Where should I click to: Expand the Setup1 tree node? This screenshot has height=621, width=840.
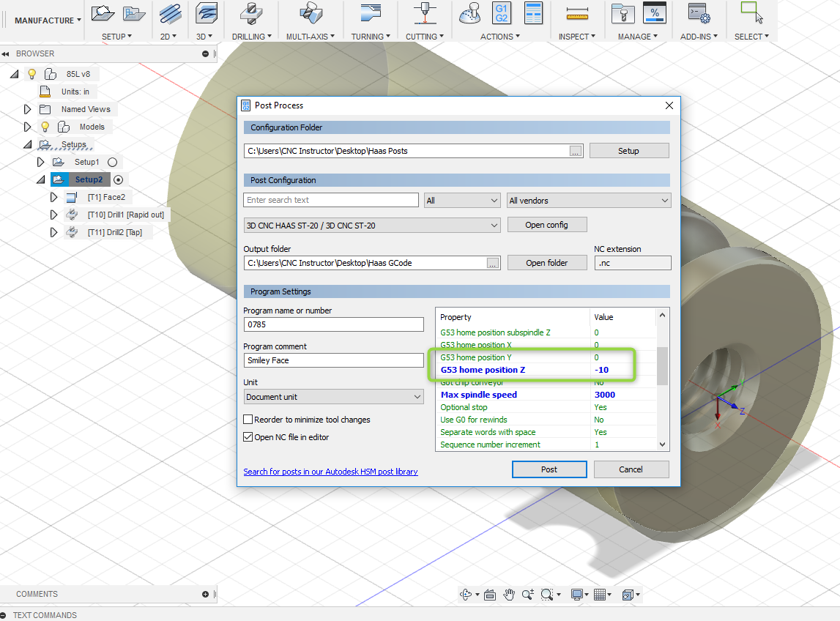[41, 162]
